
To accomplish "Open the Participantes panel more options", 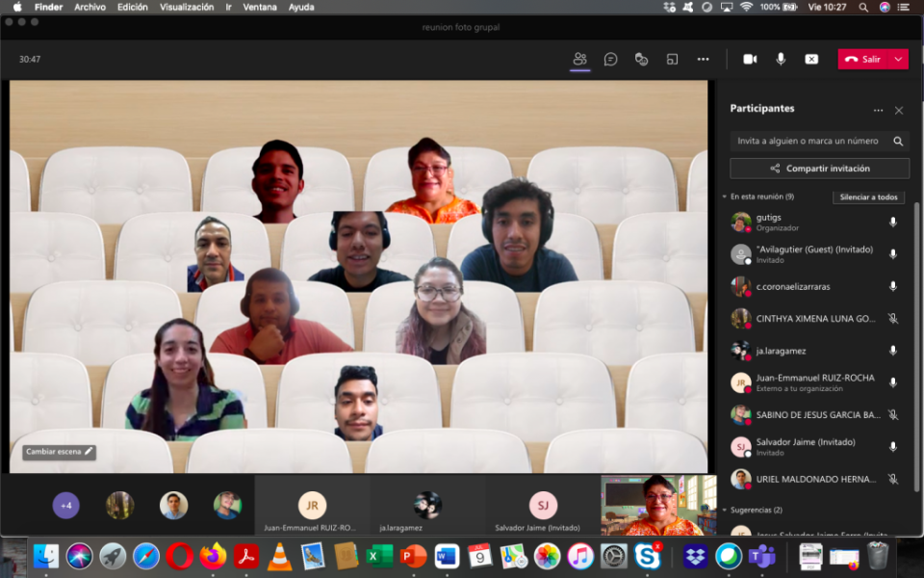I will click(878, 110).
